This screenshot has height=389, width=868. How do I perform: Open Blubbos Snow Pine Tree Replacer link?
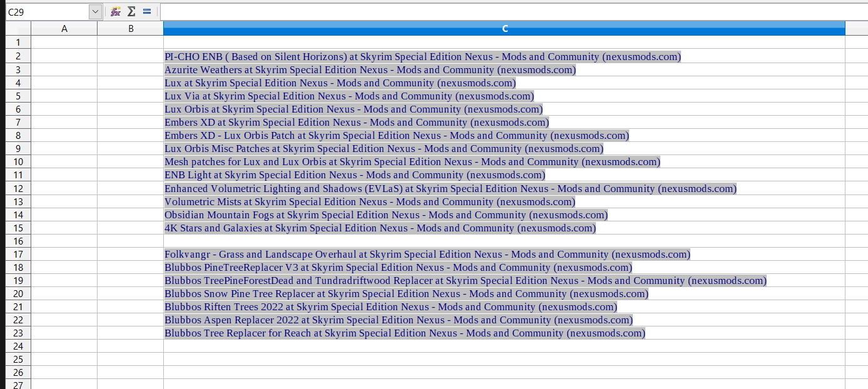pyautogui.click(x=406, y=293)
